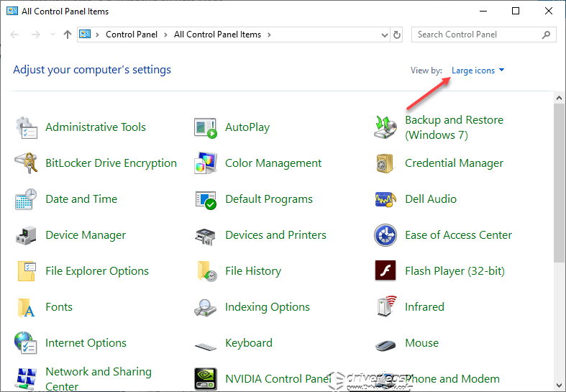Click the scrollbar down arrow
The height and width of the screenshot is (392, 566).
click(559, 385)
